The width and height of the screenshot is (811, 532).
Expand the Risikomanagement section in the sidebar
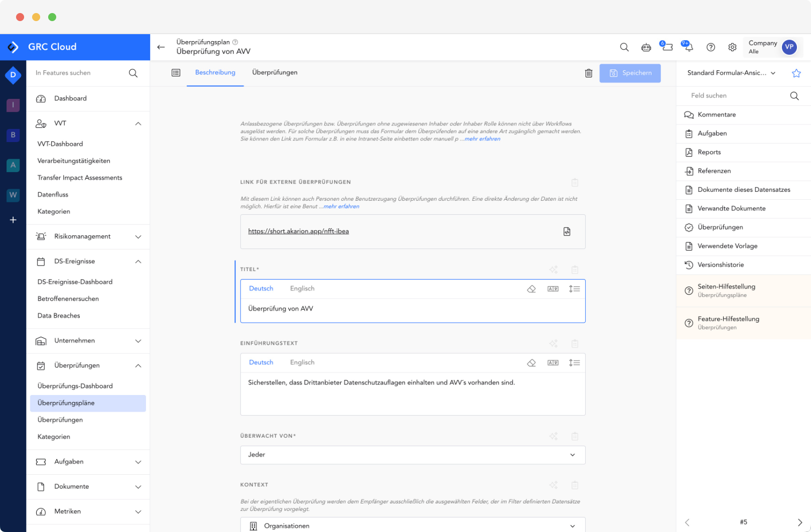(x=138, y=236)
